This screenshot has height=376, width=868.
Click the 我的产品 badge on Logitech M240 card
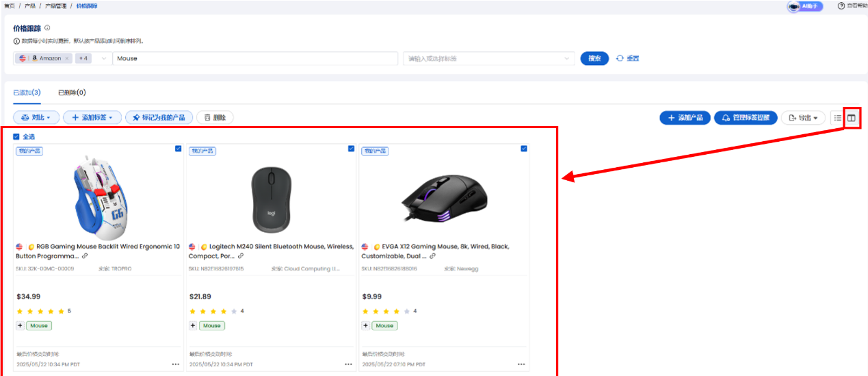tap(202, 151)
